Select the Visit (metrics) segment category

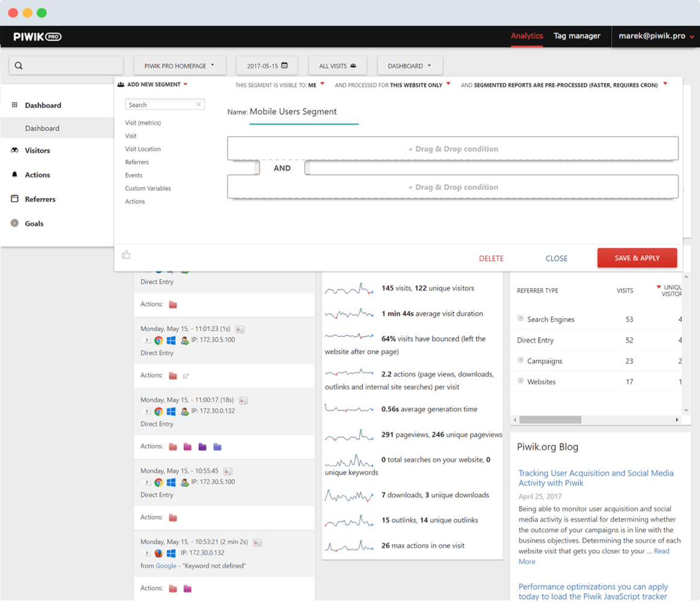[143, 123]
